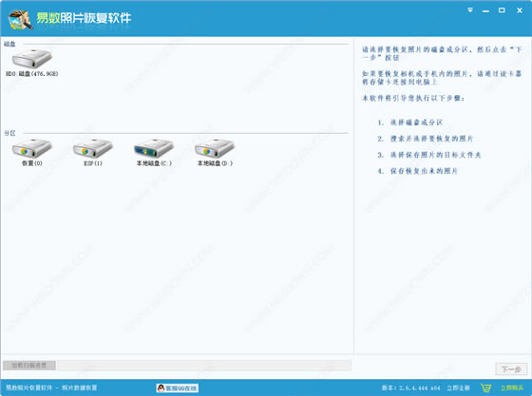Image resolution: width=532 pixels, height=396 pixels.
Task: Maximize the photo recovery window
Action: pos(502,10)
